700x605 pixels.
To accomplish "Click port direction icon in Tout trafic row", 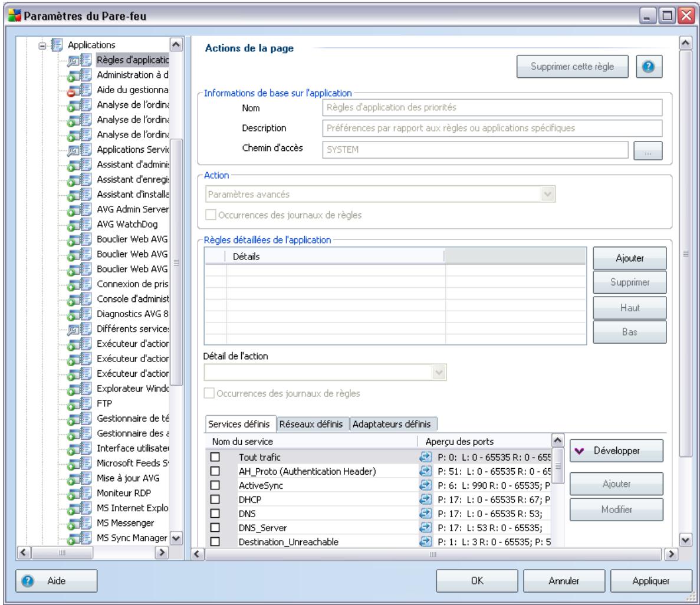I will tap(425, 457).
